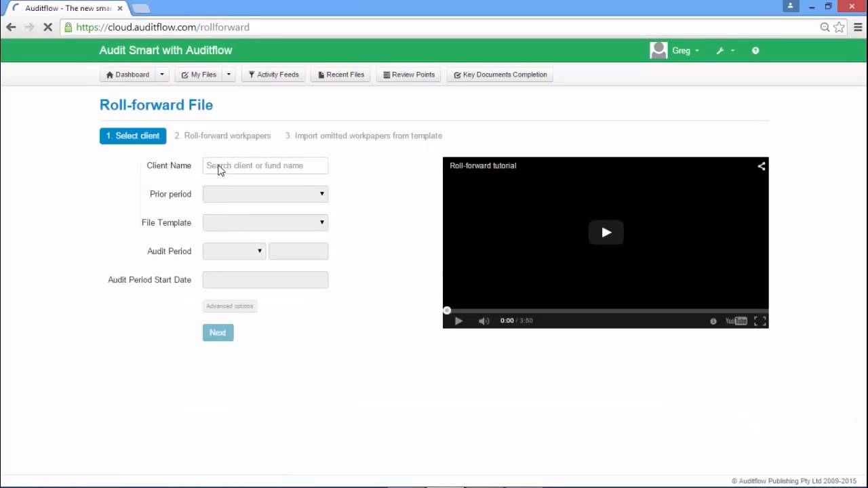This screenshot has width=868, height=488.
Task: Go back using the browser back arrow
Action: (11, 27)
